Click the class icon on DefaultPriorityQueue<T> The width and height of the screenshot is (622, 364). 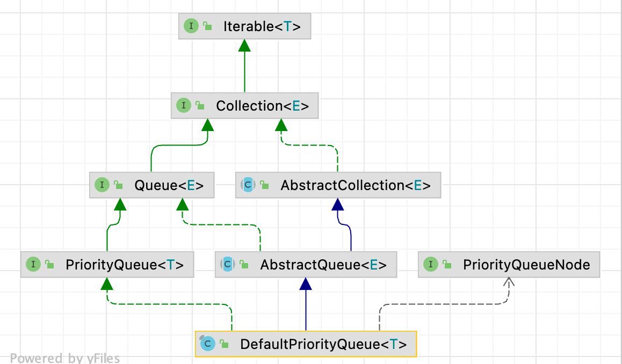tap(207, 344)
